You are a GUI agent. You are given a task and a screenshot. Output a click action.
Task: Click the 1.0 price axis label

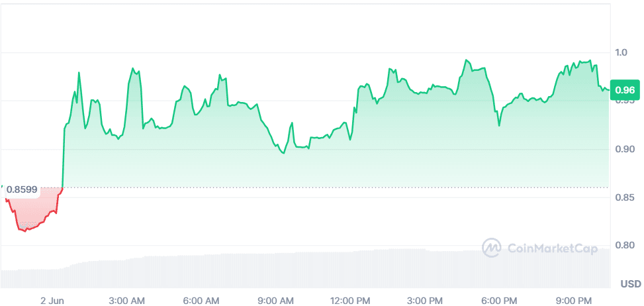click(x=623, y=53)
